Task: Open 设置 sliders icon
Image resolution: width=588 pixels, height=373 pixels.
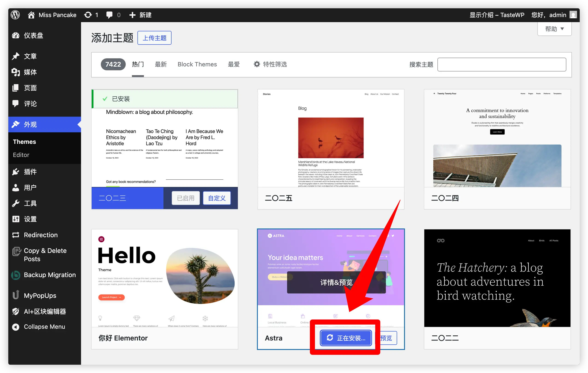Action: click(16, 219)
